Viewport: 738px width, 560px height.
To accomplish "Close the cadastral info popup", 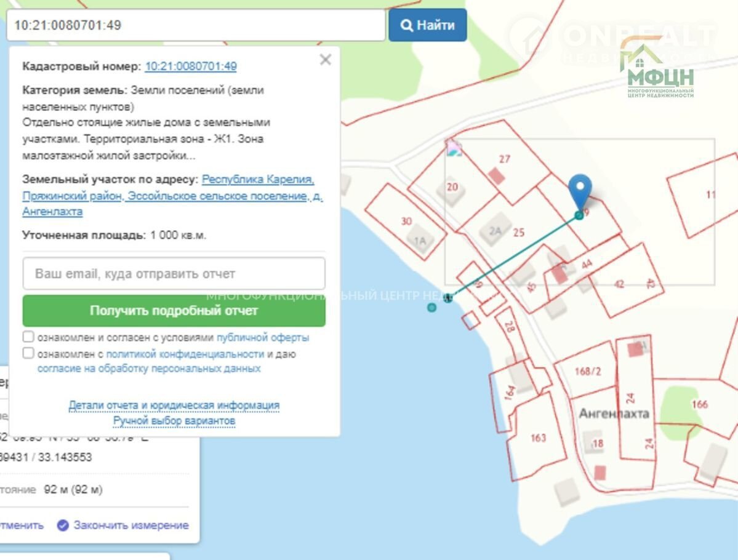I will (x=326, y=60).
